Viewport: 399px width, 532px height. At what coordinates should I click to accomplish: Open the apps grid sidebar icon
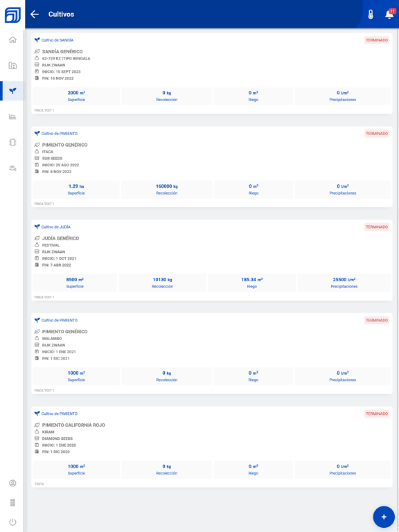click(12, 502)
